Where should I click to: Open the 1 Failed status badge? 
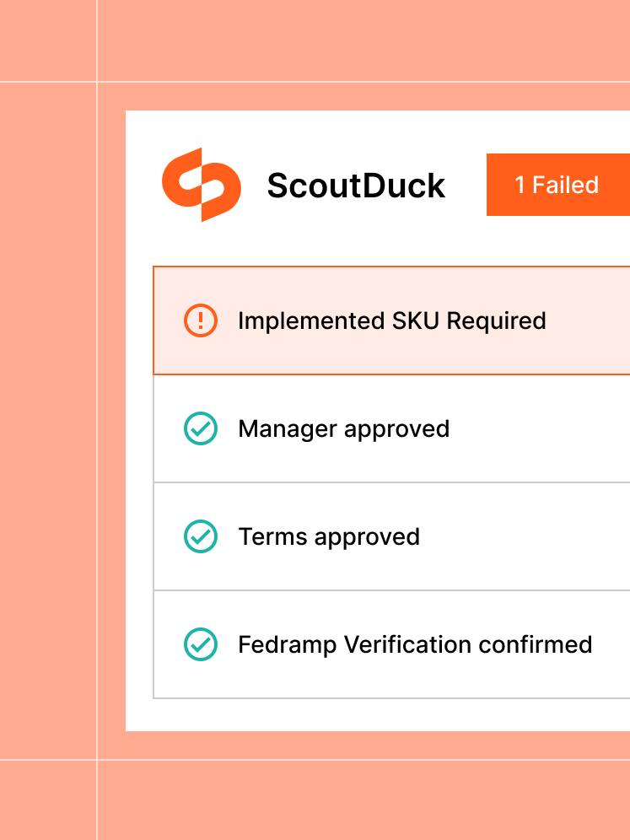(x=558, y=185)
